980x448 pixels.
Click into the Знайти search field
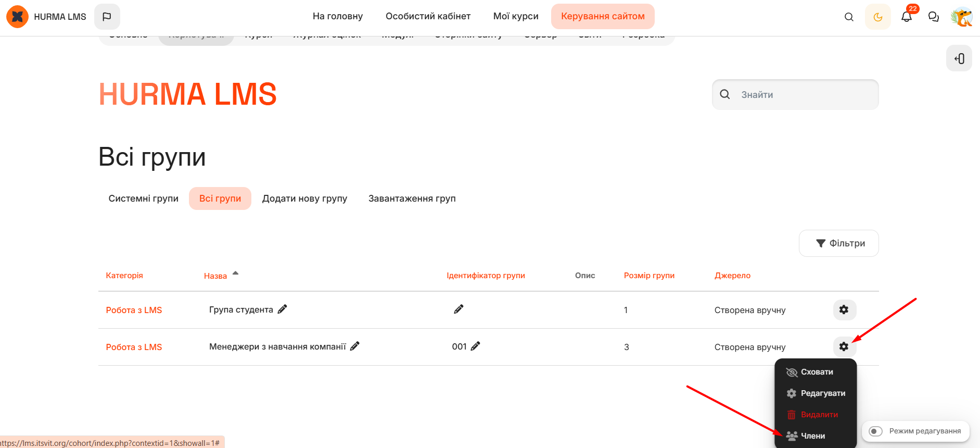pyautogui.click(x=795, y=95)
